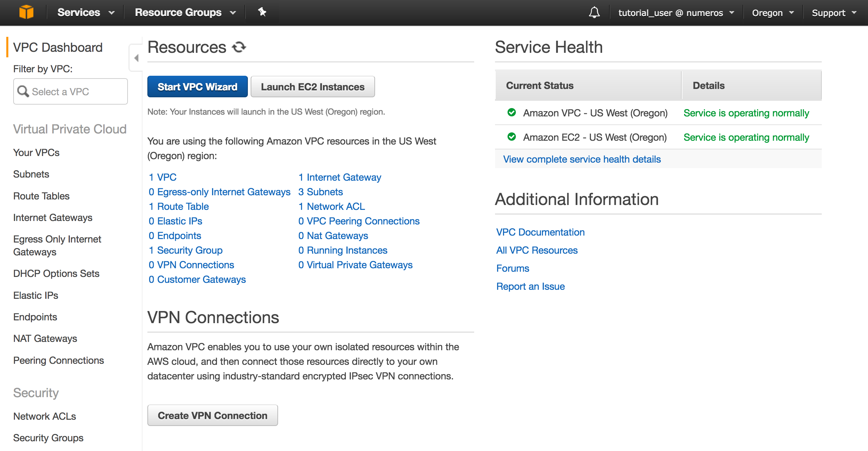Click the Current Status column header
868x451 pixels.
click(588, 85)
